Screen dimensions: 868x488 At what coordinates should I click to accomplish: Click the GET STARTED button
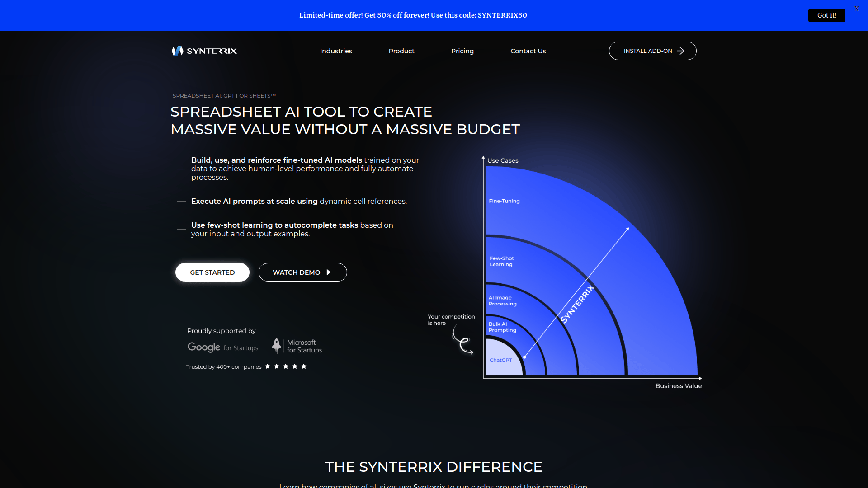[x=212, y=272]
